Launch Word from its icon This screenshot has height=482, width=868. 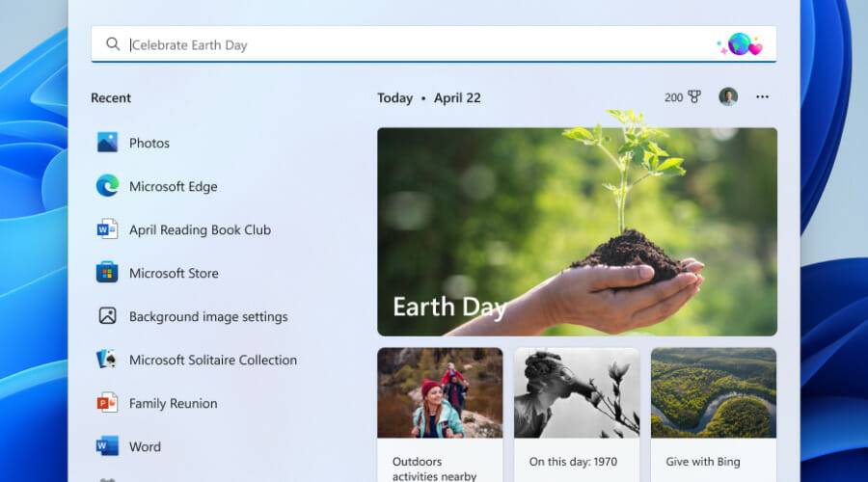(107, 446)
